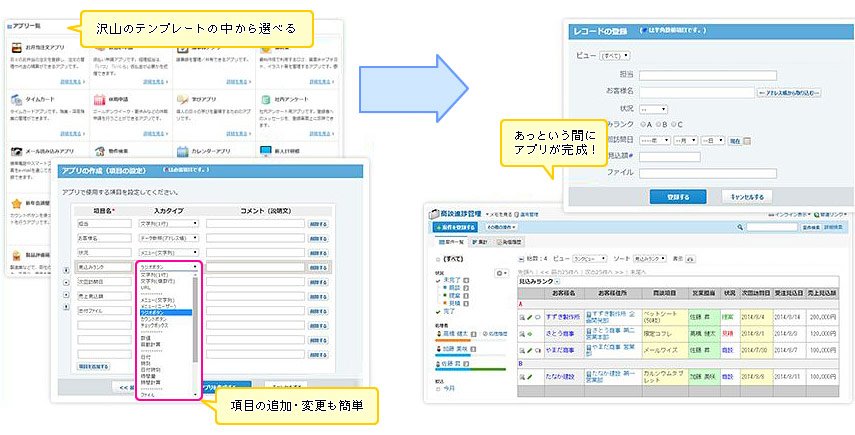Click the タイムカード app icon
This screenshot has width=855, height=435.
point(16,100)
